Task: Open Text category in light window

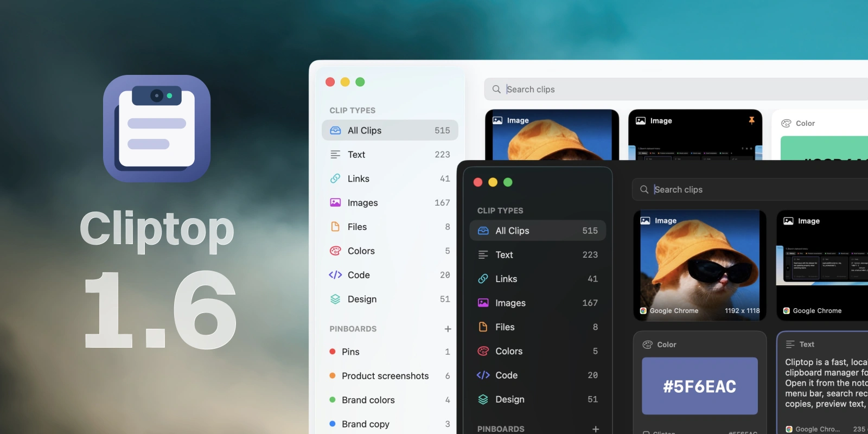Action: pyautogui.click(x=390, y=155)
